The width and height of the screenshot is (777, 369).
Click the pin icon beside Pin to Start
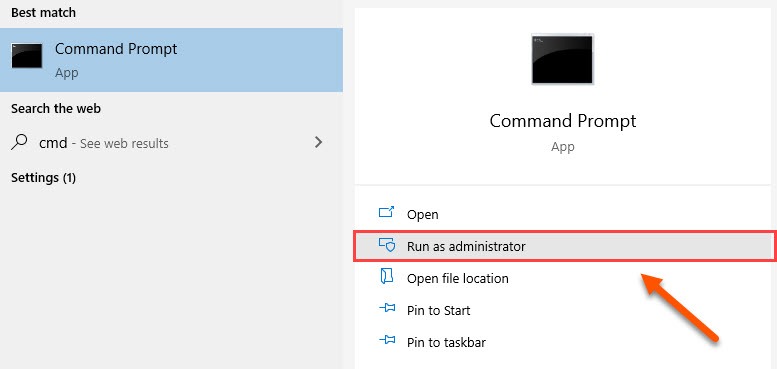[x=387, y=309]
